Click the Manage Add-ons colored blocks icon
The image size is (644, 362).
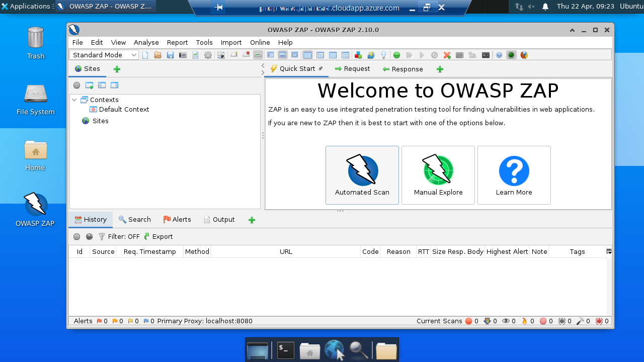pyautogui.click(x=358, y=55)
